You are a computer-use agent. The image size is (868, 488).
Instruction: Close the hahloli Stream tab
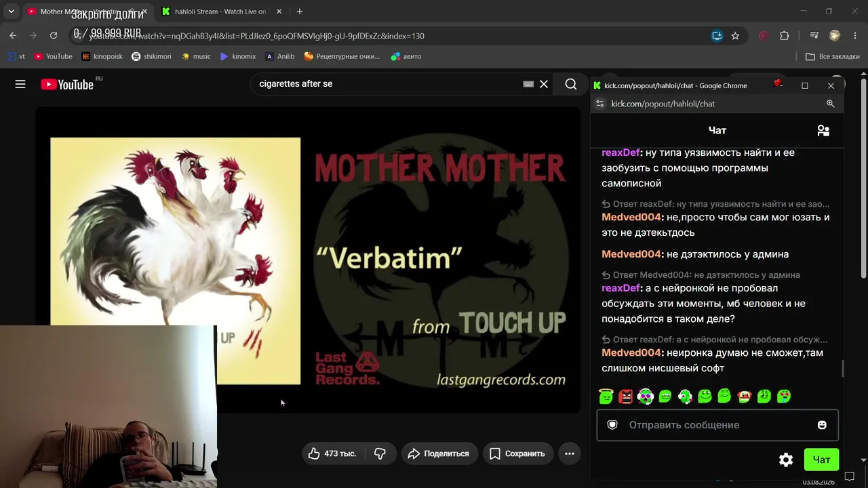pyautogui.click(x=279, y=12)
